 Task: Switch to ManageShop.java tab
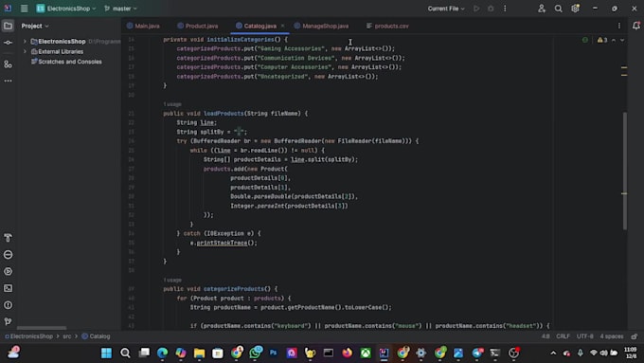[x=321, y=26]
